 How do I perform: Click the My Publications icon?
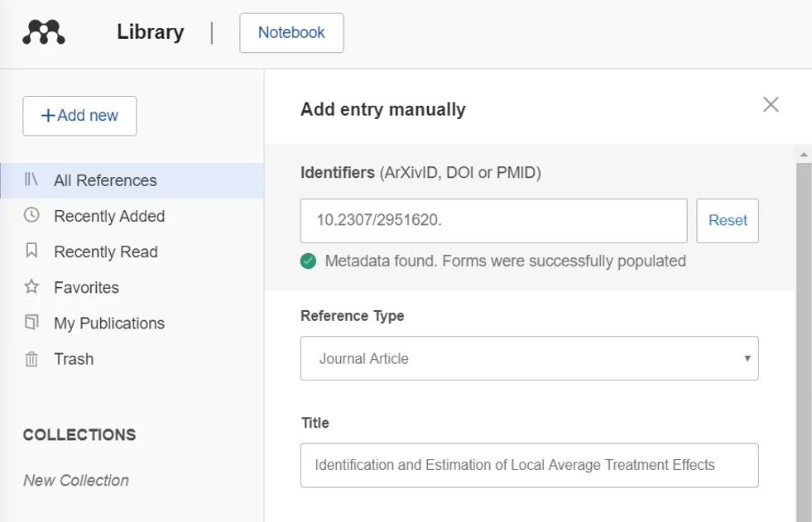[x=31, y=323]
